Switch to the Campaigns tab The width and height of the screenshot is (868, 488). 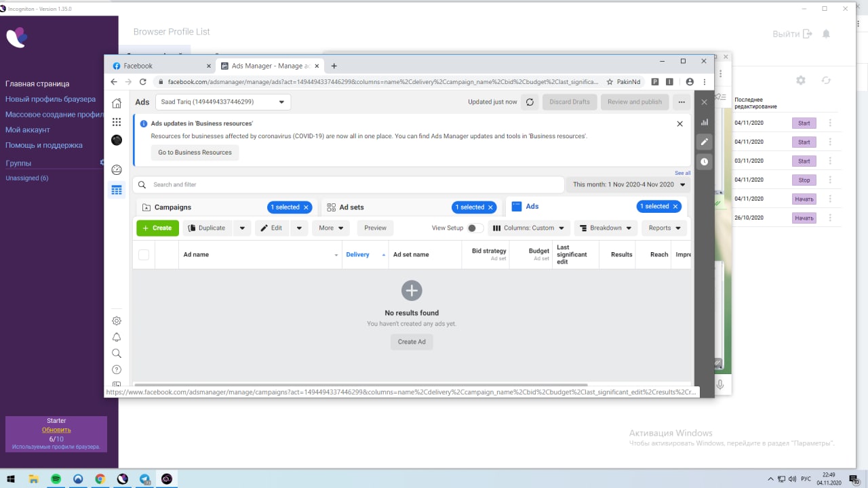click(172, 207)
